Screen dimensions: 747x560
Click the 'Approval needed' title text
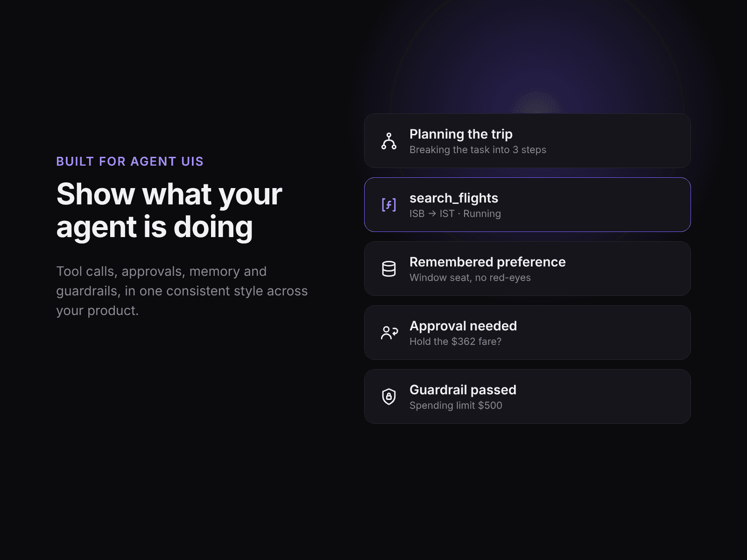463,326
